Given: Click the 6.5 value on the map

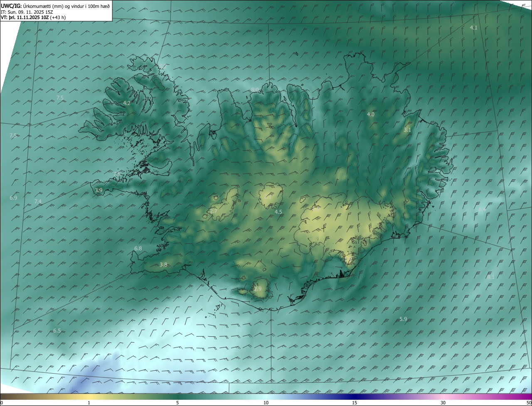Looking at the screenshot, I should tap(57, 330).
